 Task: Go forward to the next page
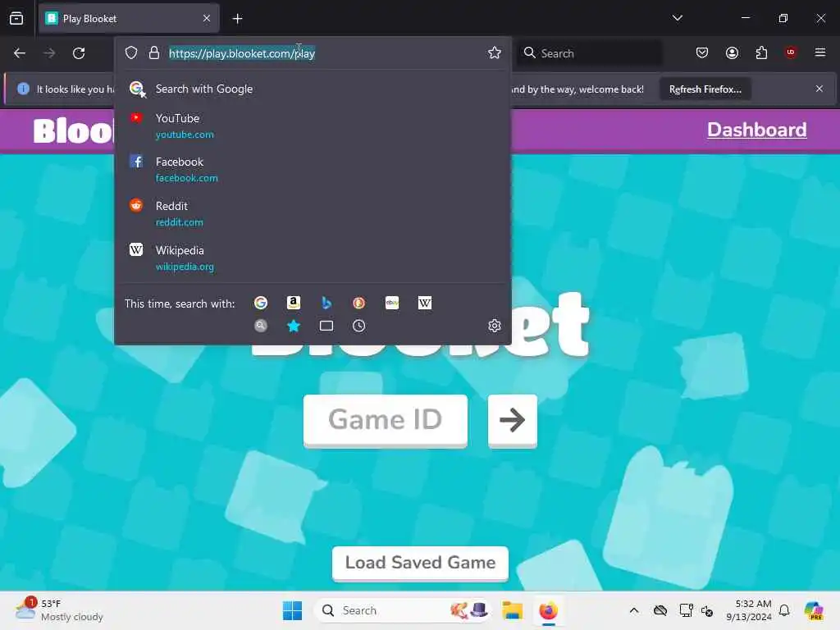(x=49, y=53)
